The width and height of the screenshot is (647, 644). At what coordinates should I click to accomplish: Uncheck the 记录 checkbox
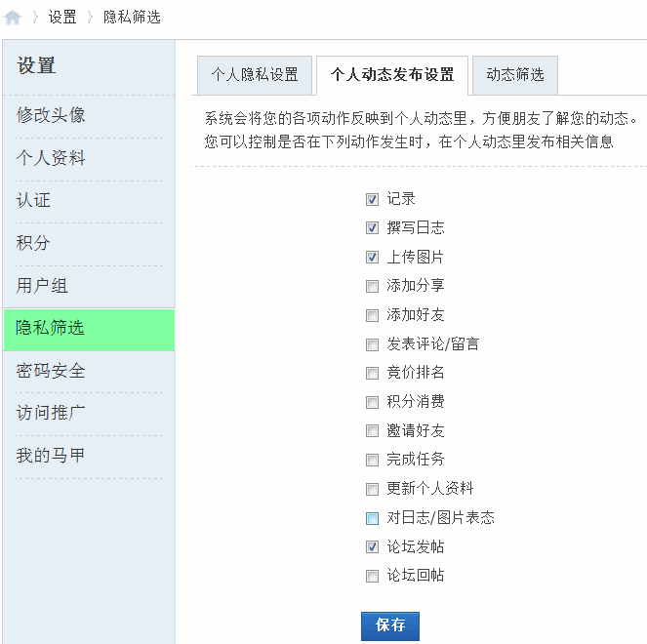pyautogui.click(x=372, y=199)
